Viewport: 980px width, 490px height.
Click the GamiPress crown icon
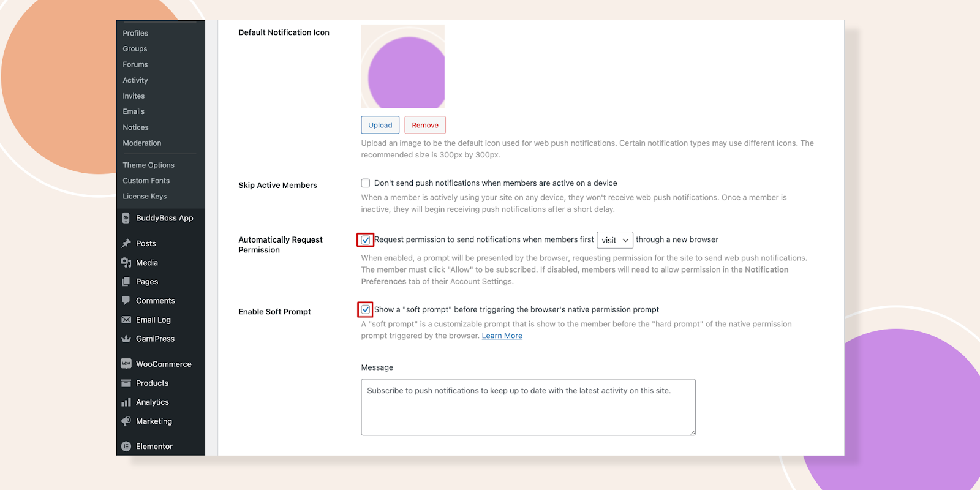pos(126,339)
